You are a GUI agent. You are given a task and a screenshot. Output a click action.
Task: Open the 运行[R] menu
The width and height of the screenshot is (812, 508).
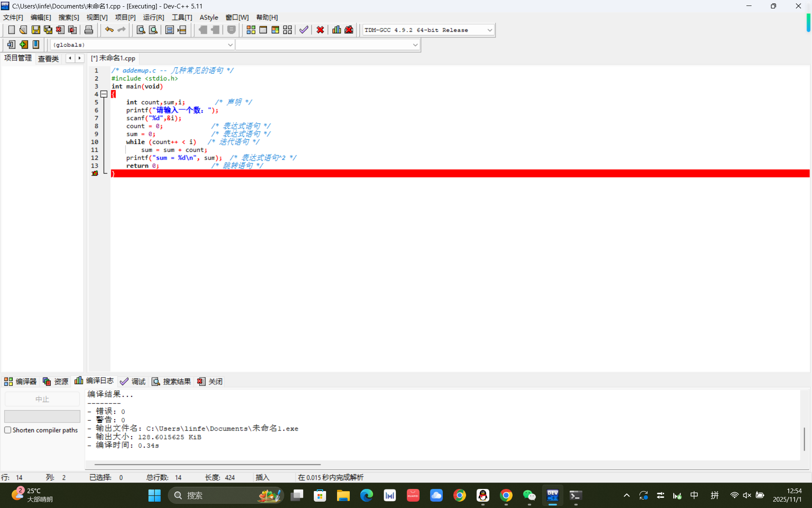point(153,17)
